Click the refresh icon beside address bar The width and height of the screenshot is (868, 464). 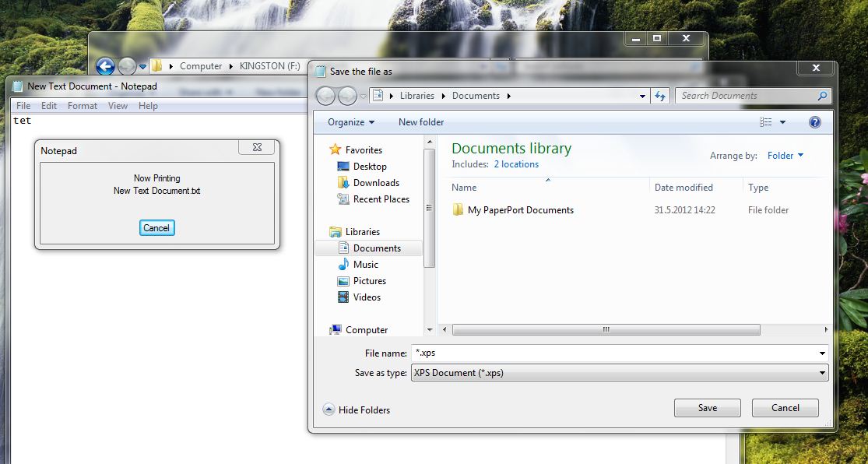661,96
